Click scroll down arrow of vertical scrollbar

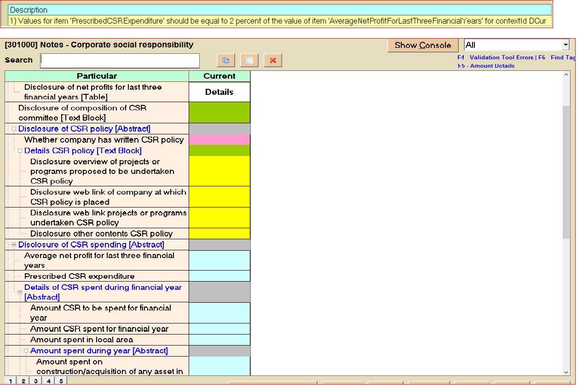(566, 372)
